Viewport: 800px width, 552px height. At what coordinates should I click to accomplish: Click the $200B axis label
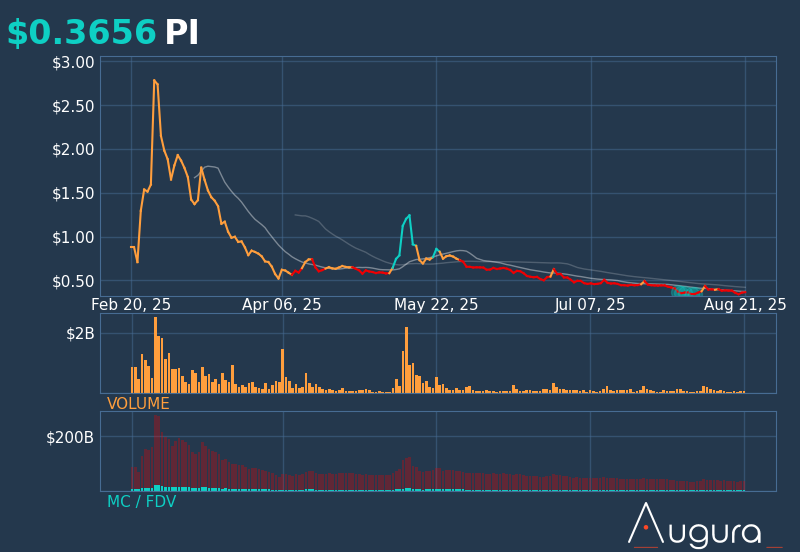point(70,438)
